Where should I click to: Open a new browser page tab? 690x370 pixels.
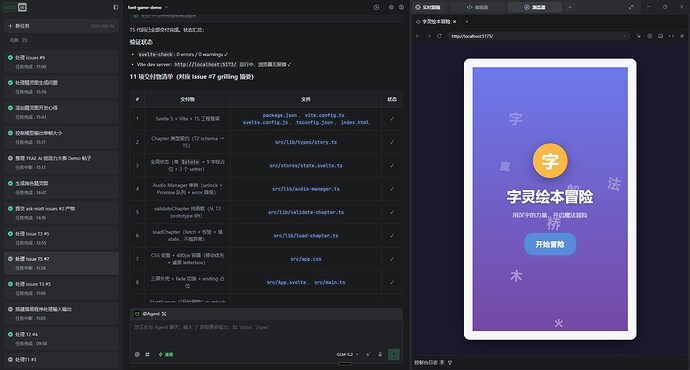tap(466, 22)
